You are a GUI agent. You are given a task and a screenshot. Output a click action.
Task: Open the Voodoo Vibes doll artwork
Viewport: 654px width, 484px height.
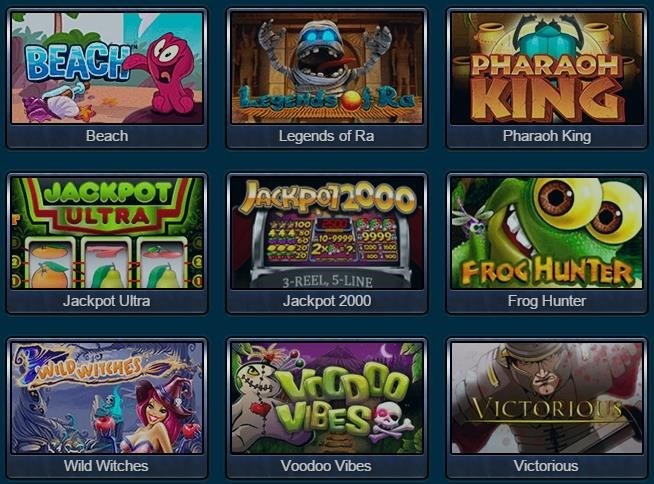coord(327,398)
